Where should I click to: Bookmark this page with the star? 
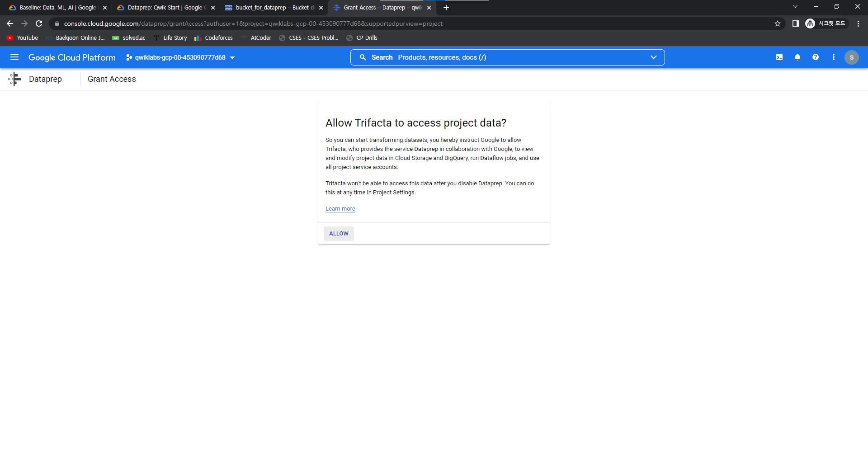(778, 23)
